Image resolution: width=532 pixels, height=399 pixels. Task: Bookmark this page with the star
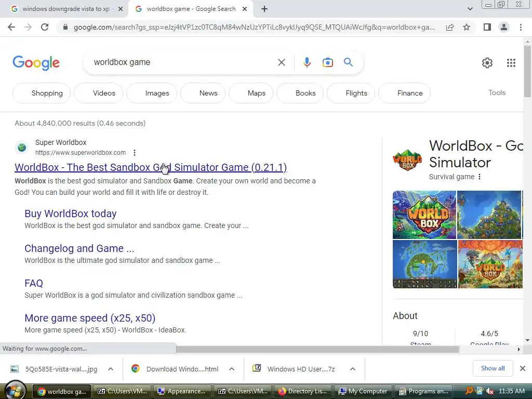click(x=467, y=27)
